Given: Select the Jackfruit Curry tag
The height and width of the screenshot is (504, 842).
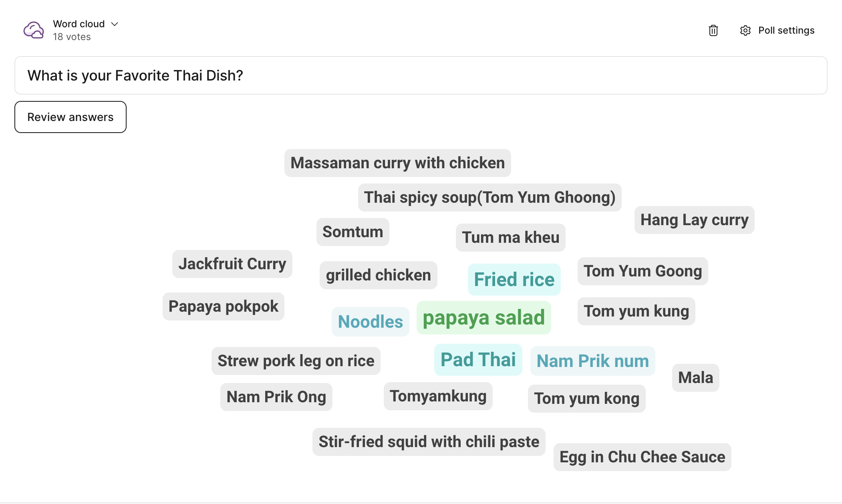Looking at the screenshot, I should 232,264.
